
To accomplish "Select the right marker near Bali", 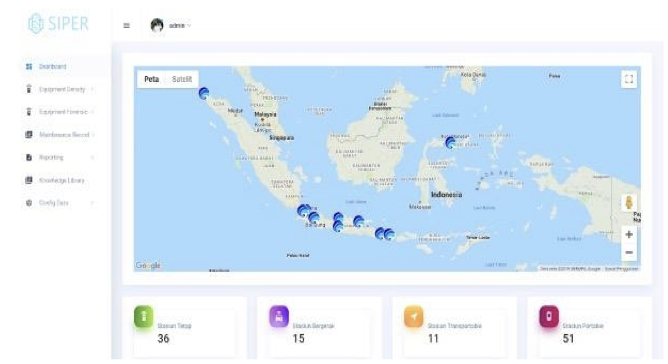I will [x=389, y=234].
